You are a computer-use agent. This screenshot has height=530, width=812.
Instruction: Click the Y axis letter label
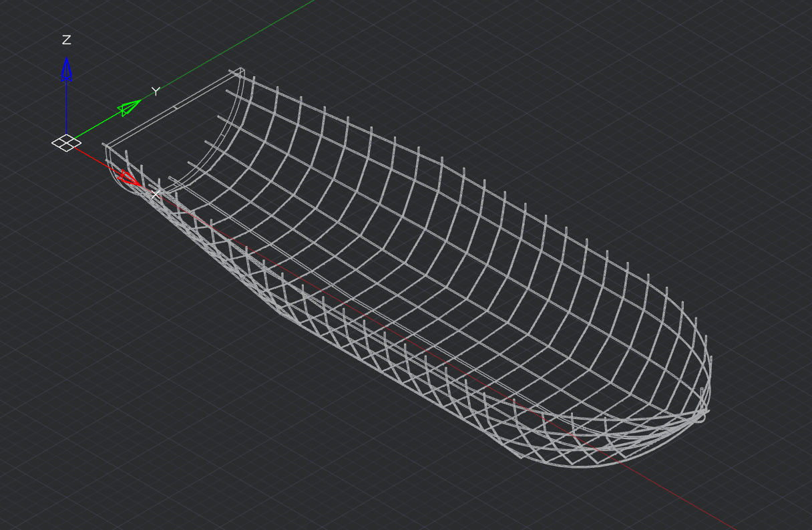(x=156, y=92)
